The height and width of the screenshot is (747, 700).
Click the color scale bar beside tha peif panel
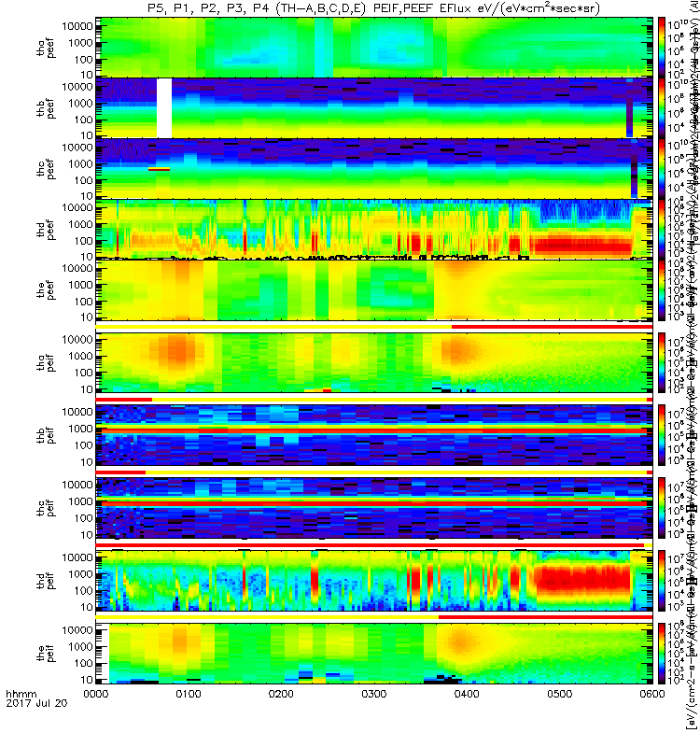pos(662,362)
